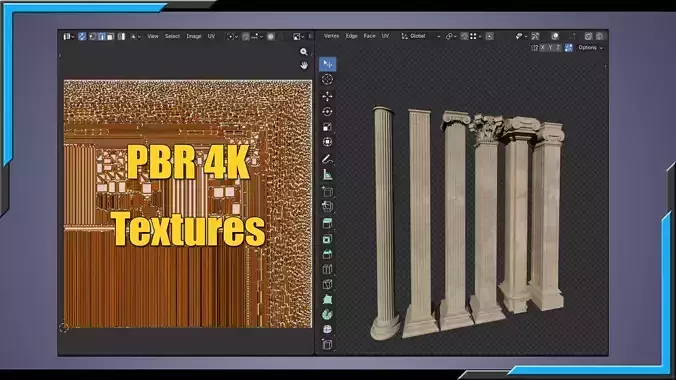Toggle Y axis mirror

click(550, 48)
